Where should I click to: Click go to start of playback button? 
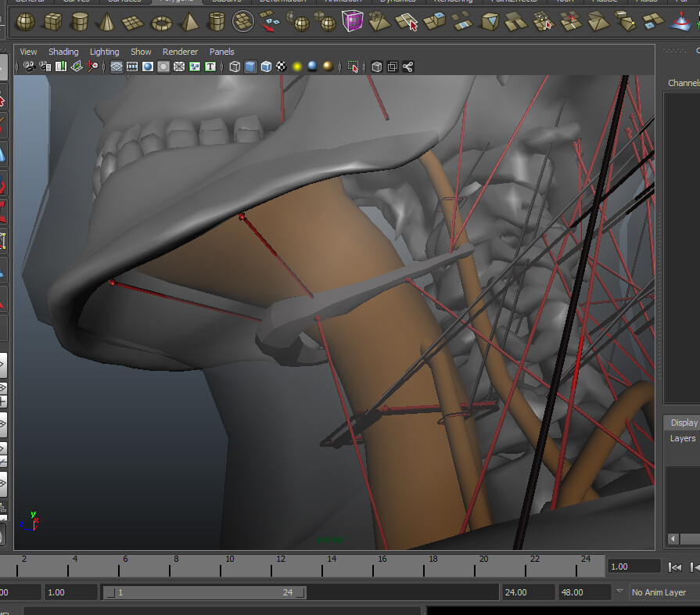(674, 566)
